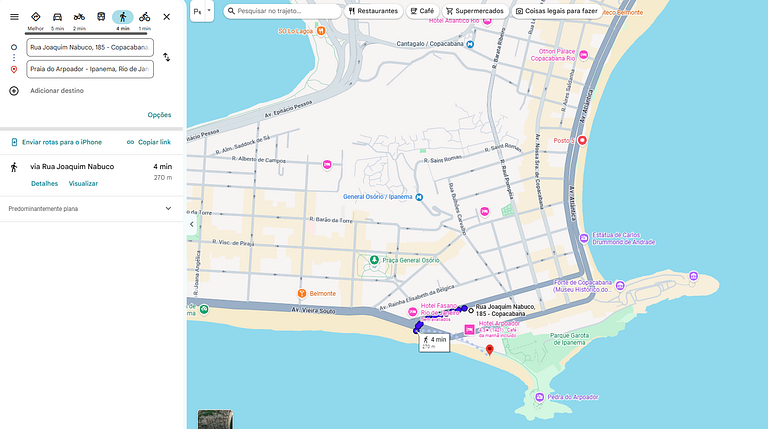
Task: Click the Cantagalo / Copacabana metro icon
Action: click(x=470, y=44)
